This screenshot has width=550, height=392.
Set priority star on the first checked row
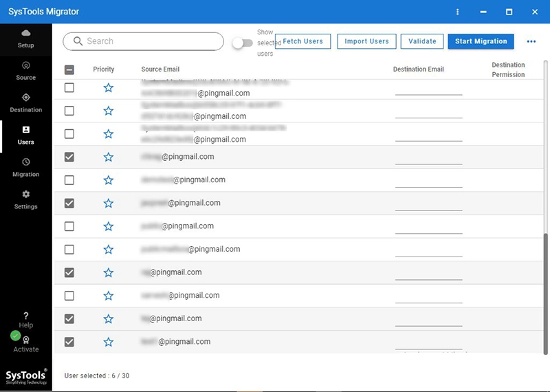click(x=109, y=157)
